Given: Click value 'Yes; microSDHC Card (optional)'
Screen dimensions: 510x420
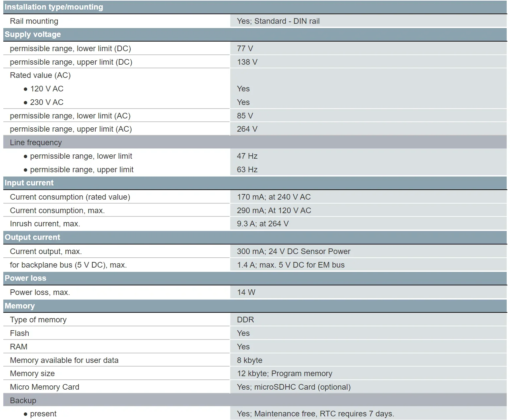Looking at the screenshot, I should click(294, 387).
